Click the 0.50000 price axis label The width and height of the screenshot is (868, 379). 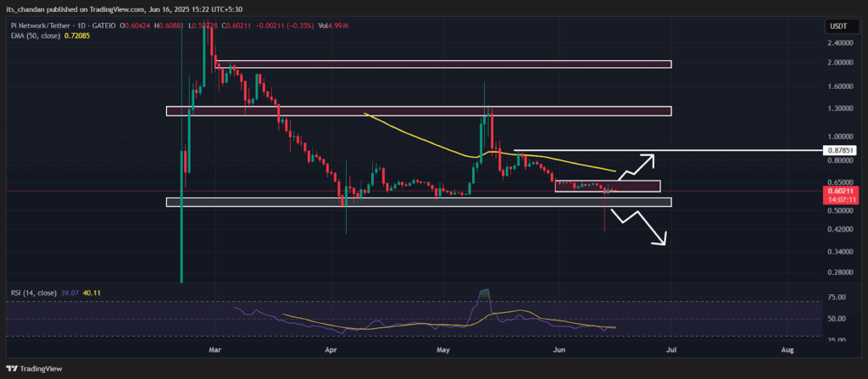click(839, 210)
